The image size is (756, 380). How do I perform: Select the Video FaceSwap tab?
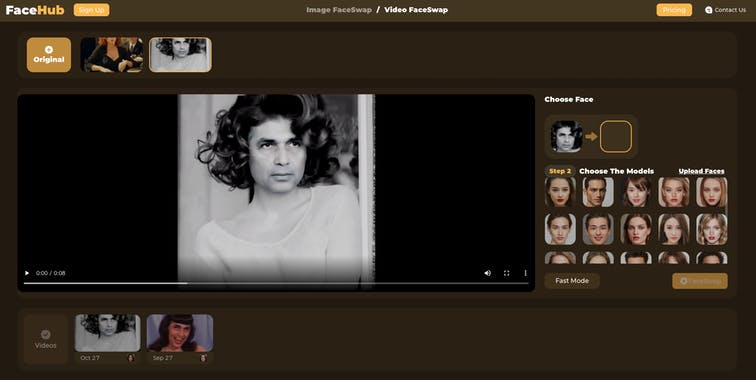[x=416, y=10]
